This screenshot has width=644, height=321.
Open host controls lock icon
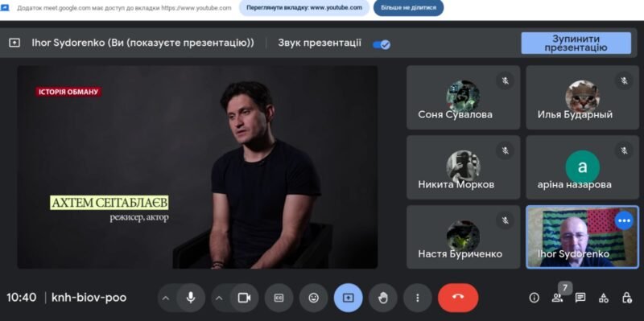[626, 298]
